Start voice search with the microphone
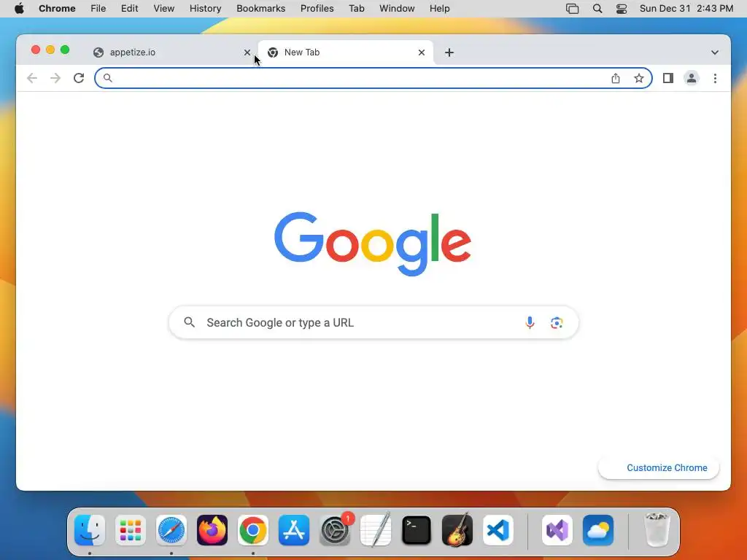 (530, 322)
